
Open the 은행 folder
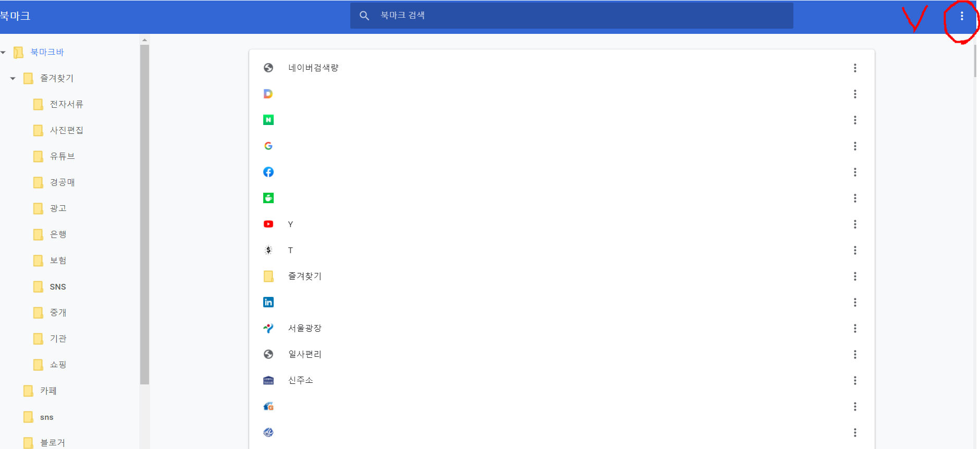tap(58, 234)
